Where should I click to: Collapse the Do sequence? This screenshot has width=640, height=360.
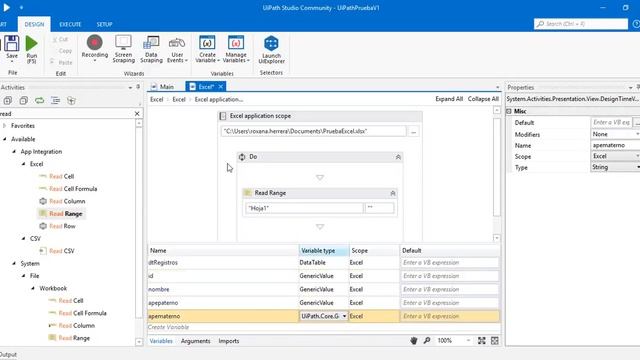click(x=398, y=157)
